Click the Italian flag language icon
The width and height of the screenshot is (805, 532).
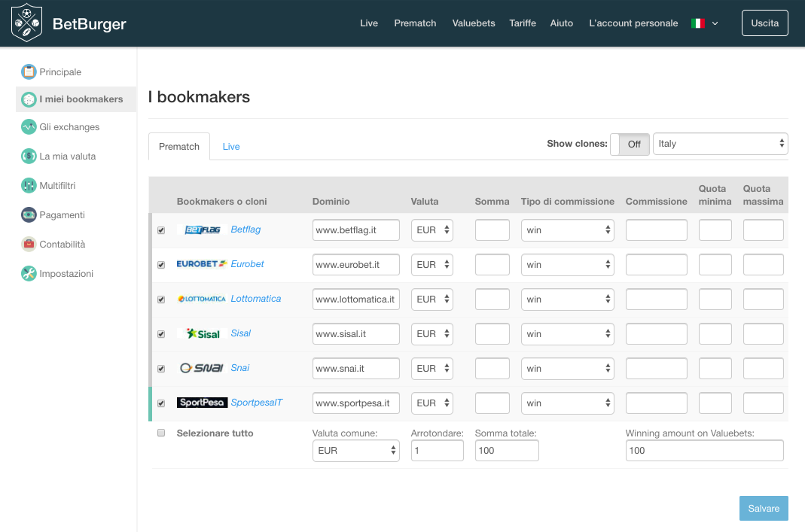pos(698,23)
